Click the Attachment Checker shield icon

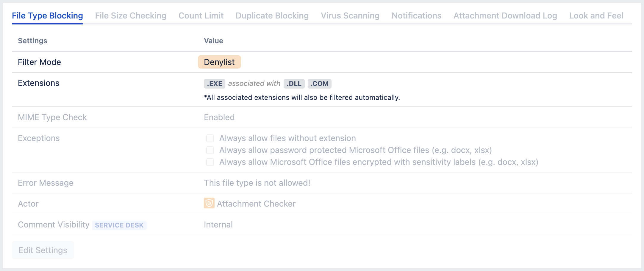coord(209,203)
